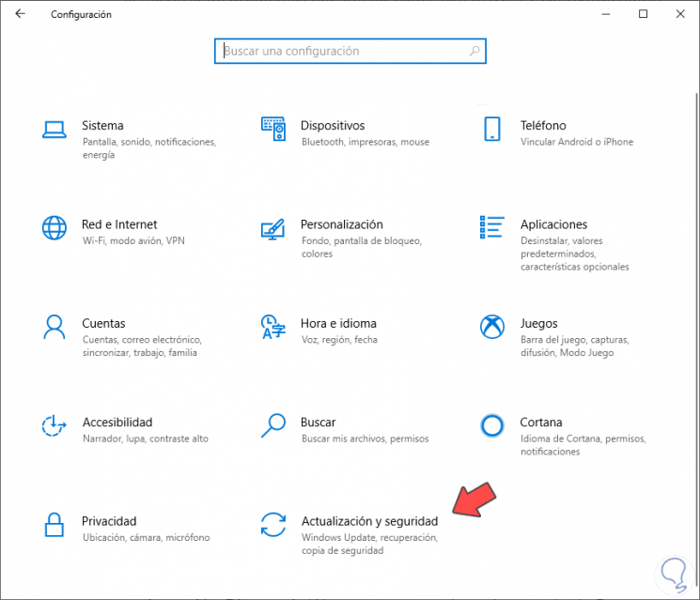Click the Red e Internet heading
The image size is (700, 600).
pyautogui.click(x=119, y=224)
